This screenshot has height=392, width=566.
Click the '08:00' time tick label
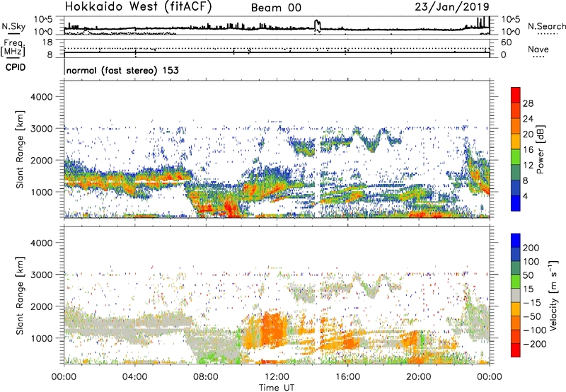(205, 377)
